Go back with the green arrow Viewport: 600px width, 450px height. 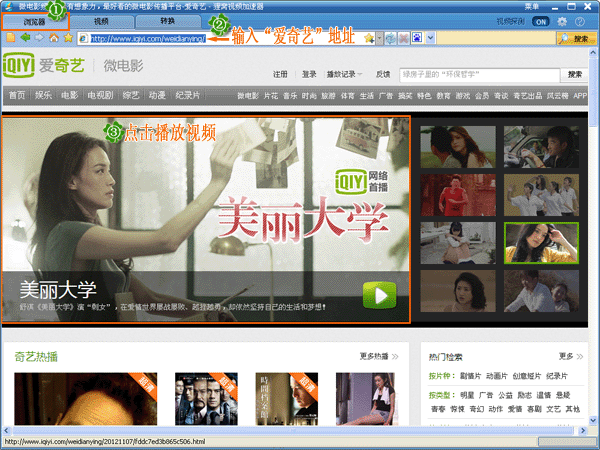[x=25, y=38]
